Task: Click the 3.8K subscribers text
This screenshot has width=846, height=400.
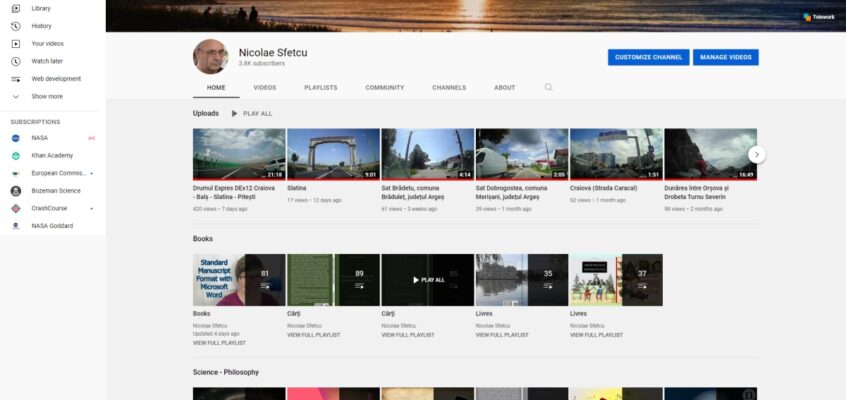Action: tap(262, 64)
